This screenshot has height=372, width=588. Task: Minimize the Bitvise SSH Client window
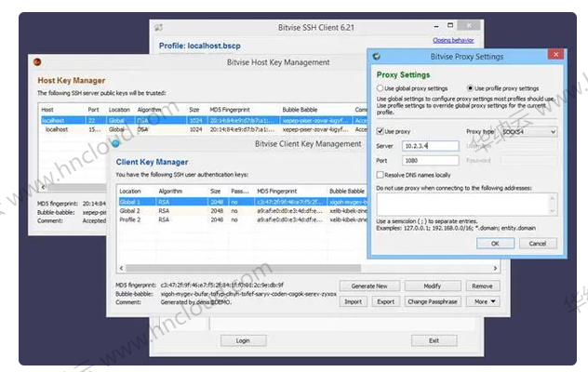pyautogui.click(x=436, y=26)
